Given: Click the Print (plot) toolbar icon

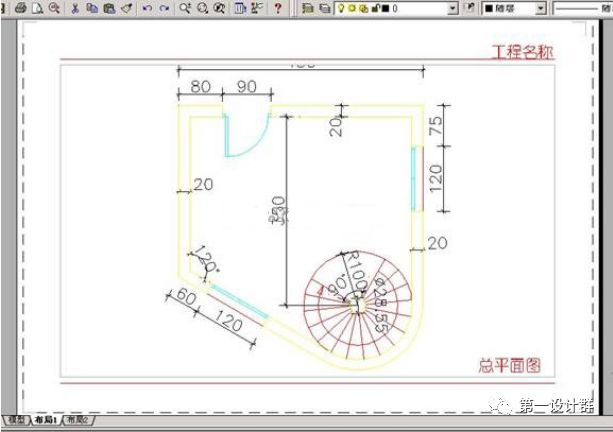Looking at the screenshot, I should [20, 7].
